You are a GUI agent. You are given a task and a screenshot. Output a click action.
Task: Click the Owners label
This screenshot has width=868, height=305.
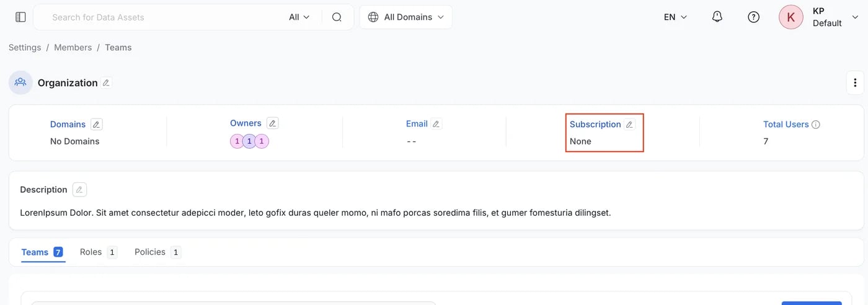(246, 123)
